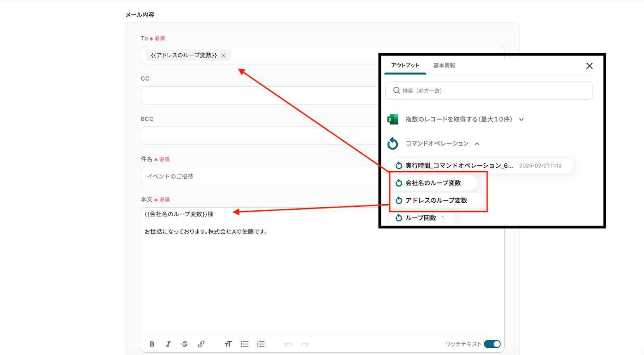Close the アウトプット panel with the X
This screenshot has width=644, height=355.
click(589, 66)
